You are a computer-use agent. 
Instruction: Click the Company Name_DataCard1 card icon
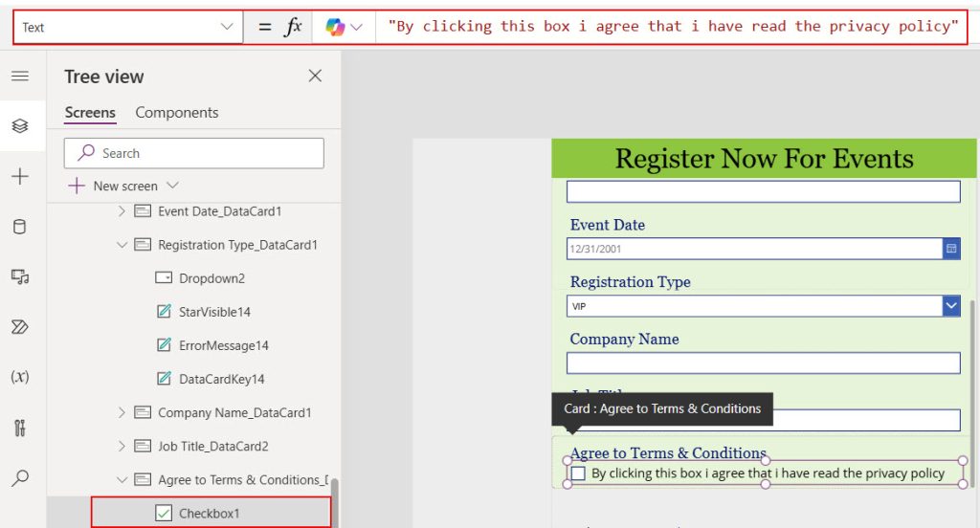(143, 412)
